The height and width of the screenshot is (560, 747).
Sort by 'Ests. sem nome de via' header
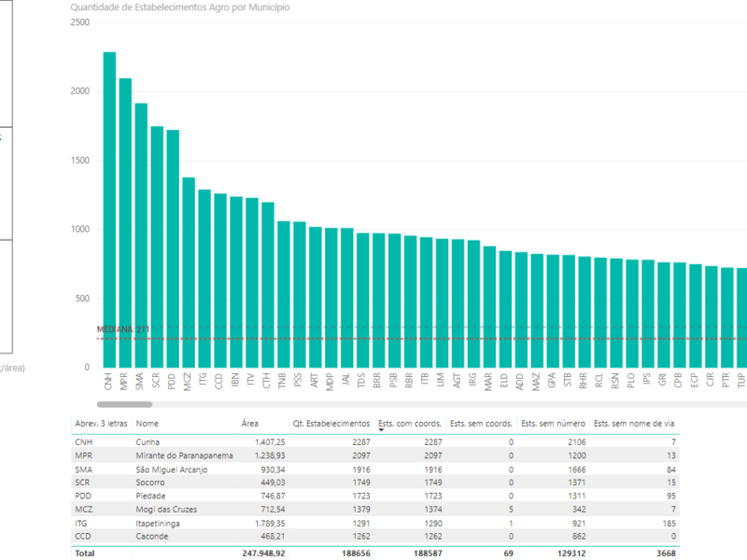click(x=634, y=424)
